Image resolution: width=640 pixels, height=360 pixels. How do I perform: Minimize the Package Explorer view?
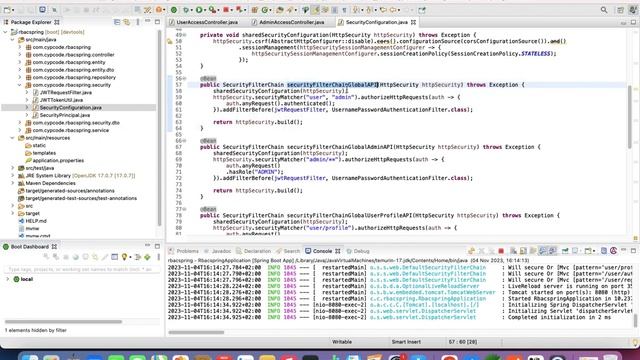coord(148,22)
